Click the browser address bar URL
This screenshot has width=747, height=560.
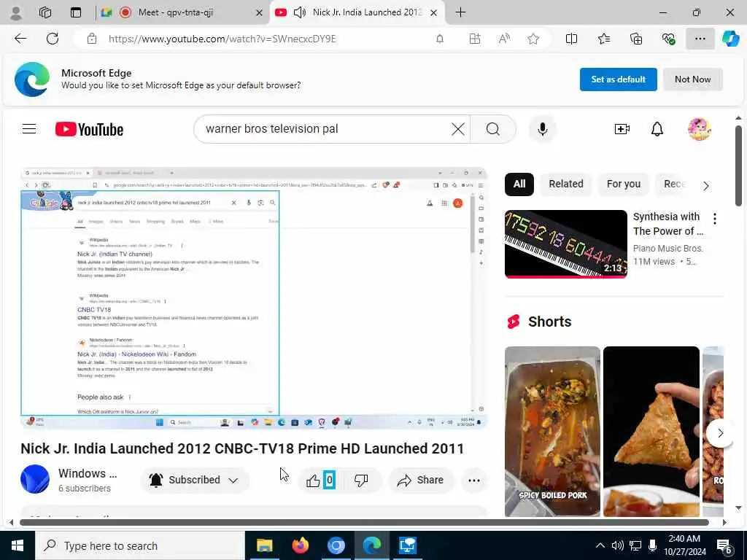tap(222, 39)
